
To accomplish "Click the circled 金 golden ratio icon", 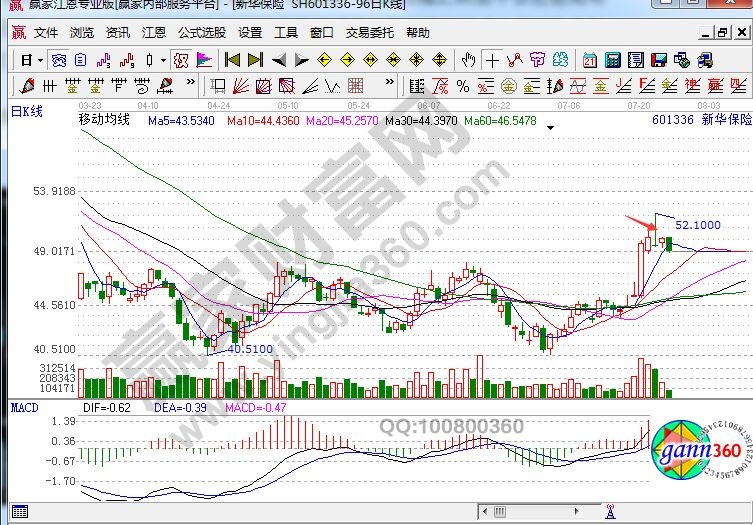I will coord(509,86).
